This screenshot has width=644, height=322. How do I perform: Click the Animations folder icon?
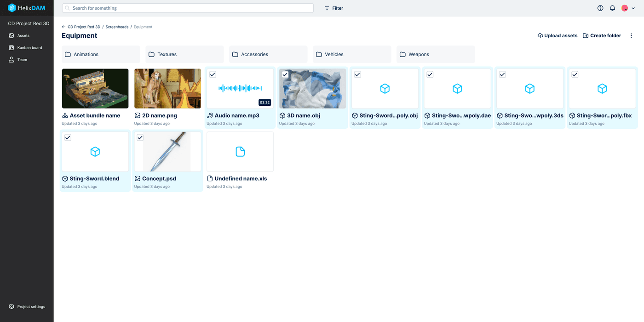coord(68,54)
